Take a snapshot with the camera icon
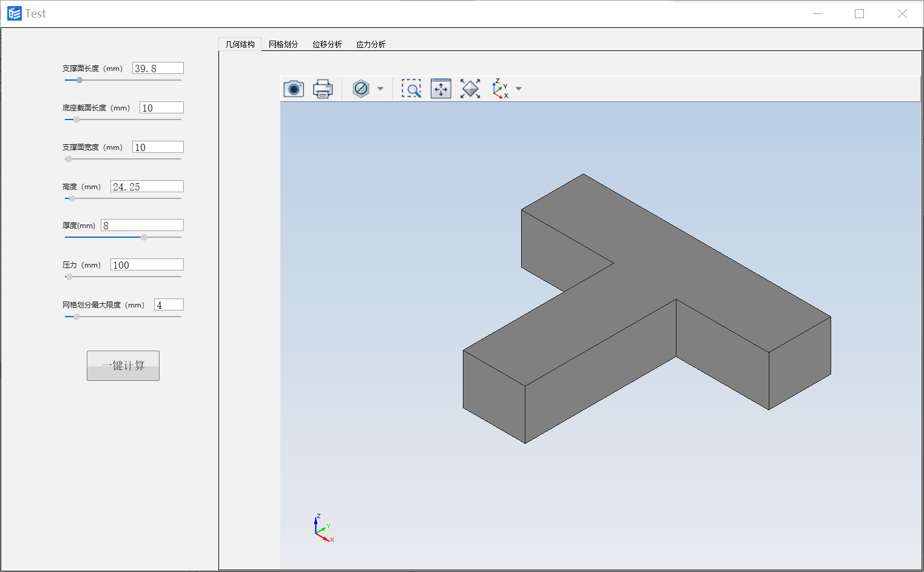Viewport: 924px width, 572px height. click(x=294, y=89)
